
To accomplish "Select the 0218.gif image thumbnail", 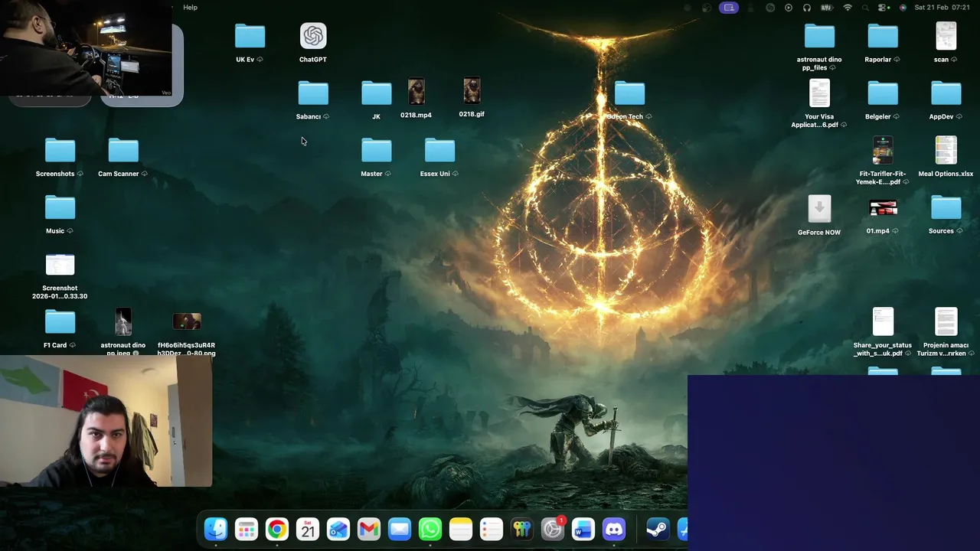I will coord(472,91).
